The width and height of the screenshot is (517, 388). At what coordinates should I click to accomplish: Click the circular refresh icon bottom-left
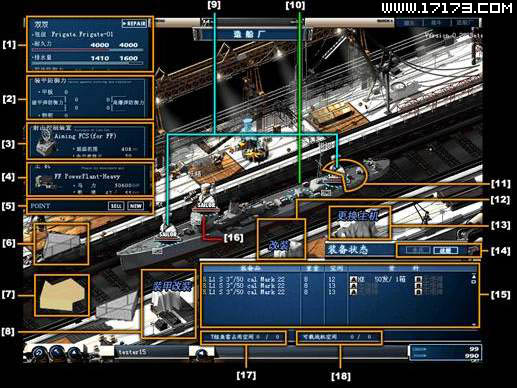pyautogui.click(x=40, y=353)
